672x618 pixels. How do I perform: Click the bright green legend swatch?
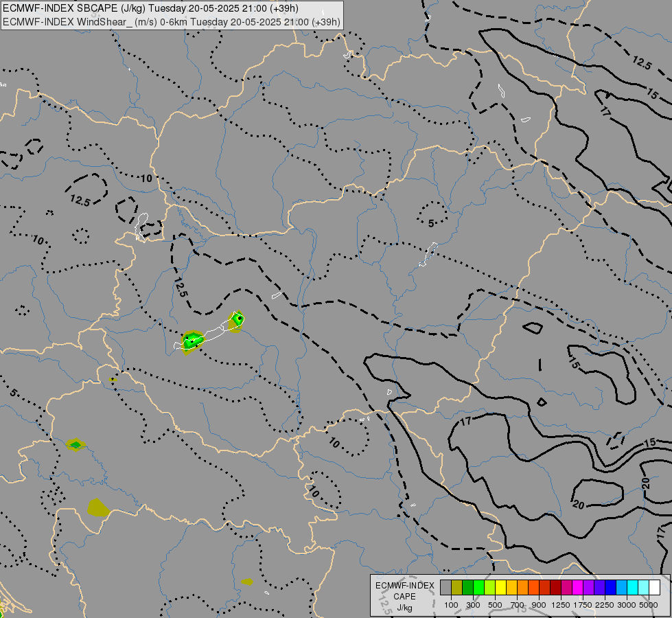(478, 587)
